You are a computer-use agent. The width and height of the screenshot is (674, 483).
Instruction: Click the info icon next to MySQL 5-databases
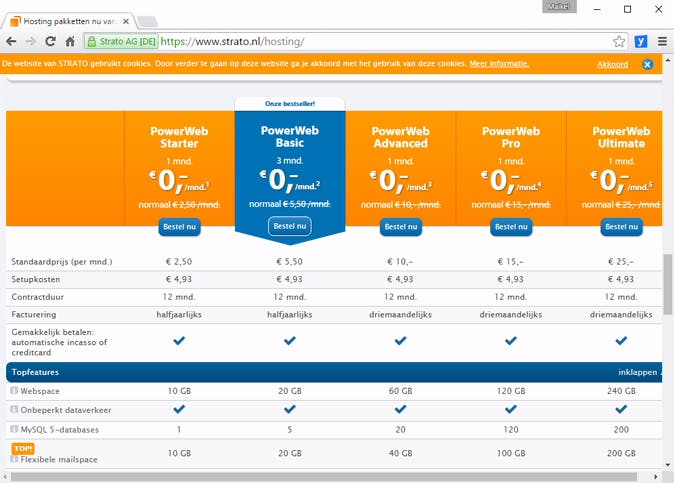(14, 429)
